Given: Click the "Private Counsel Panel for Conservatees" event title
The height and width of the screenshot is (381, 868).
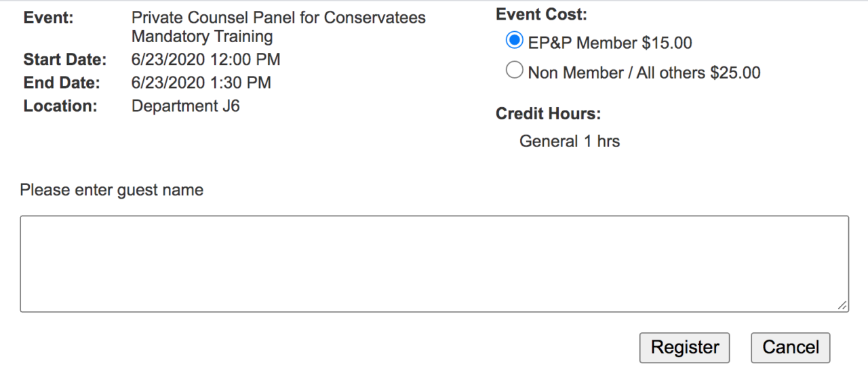Looking at the screenshot, I should 278,18.
